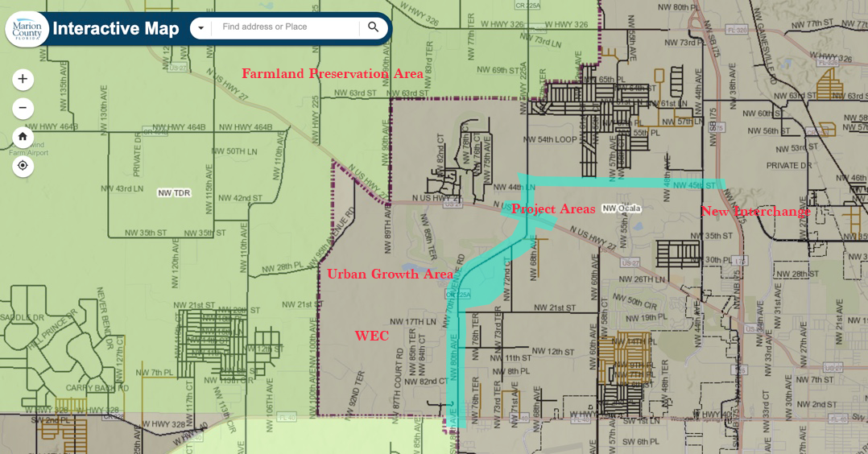The width and height of the screenshot is (868, 454).
Task: Click the NW 60th ST road label
Action: (x=763, y=113)
